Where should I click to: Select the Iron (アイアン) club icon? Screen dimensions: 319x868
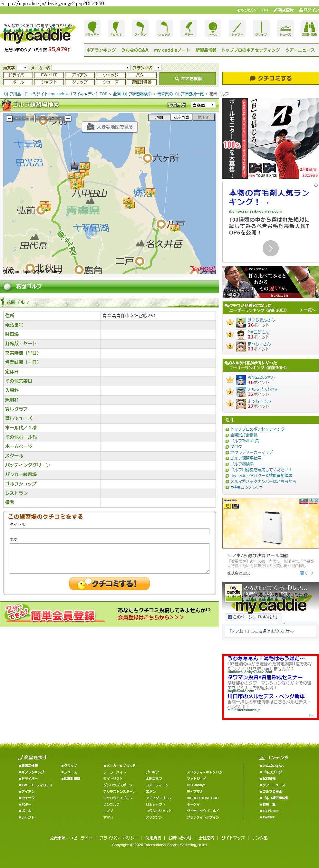[x=140, y=28]
